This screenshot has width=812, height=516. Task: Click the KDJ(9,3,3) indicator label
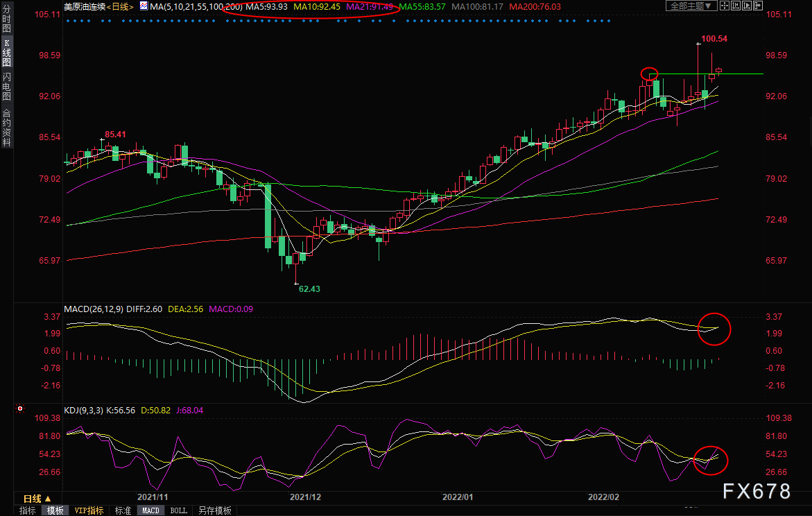(83, 411)
